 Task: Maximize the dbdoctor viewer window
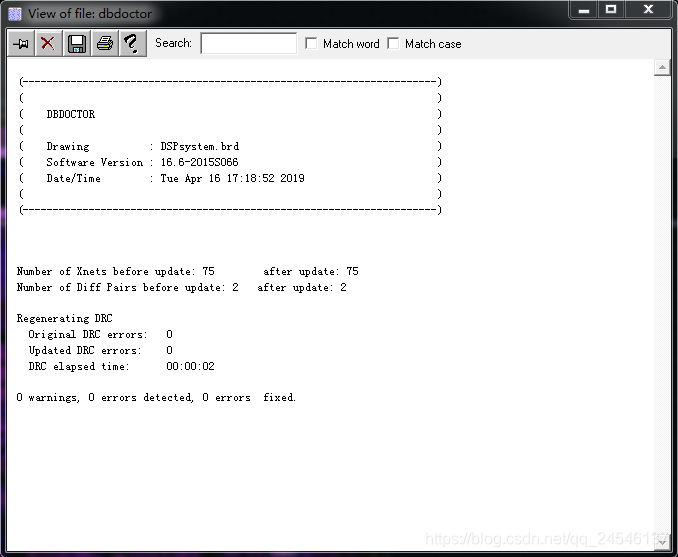(612, 10)
